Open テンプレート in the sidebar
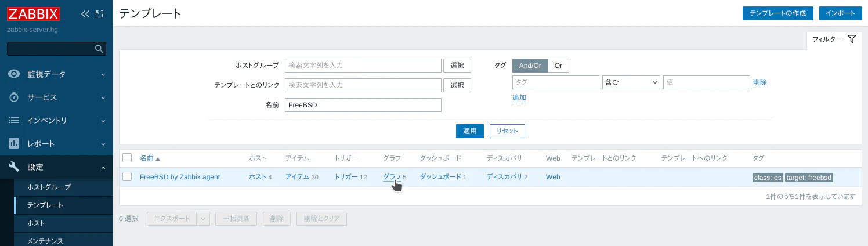Image resolution: width=868 pixels, height=246 pixels. click(x=45, y=205)
